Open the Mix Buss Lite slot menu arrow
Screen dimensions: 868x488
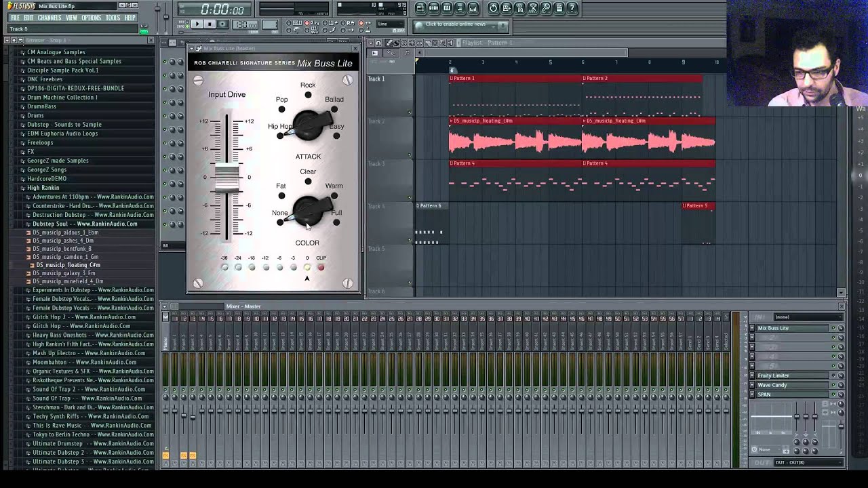(x=752, y=328)
